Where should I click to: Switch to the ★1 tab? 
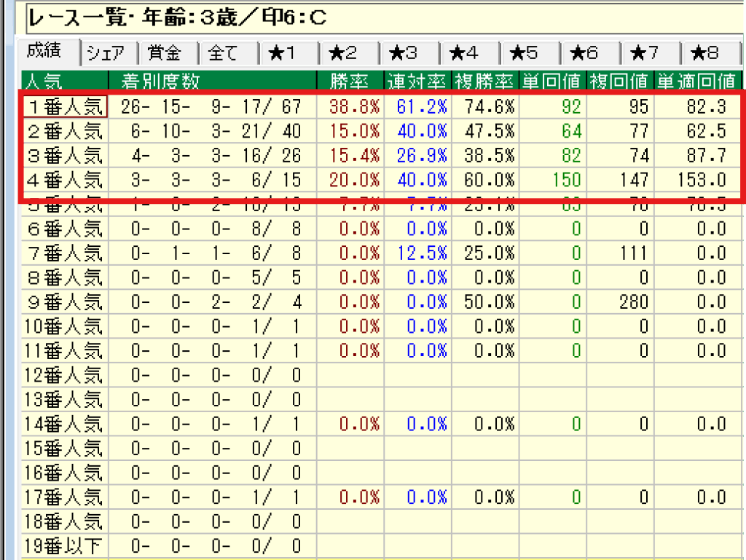(289, 53)
